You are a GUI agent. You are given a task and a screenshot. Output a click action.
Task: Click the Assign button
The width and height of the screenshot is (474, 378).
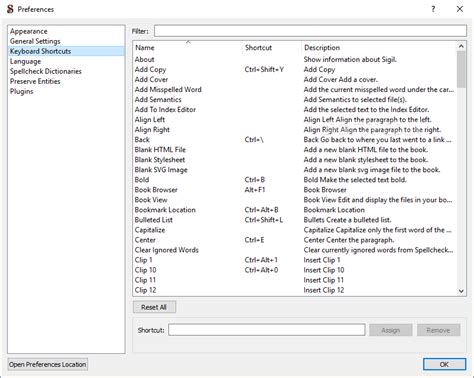coord(390,330)
